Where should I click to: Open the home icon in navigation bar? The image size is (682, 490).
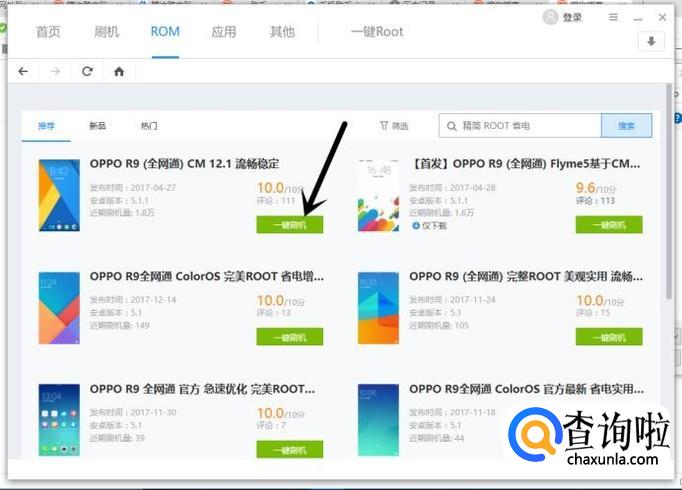(x=119, y=72)
